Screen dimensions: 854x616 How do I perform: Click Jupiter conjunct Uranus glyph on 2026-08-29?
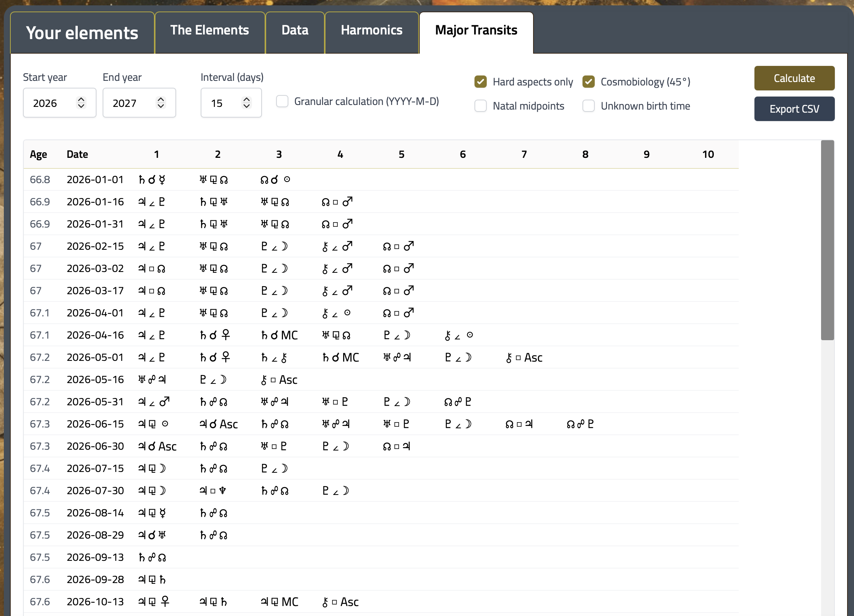[152, 535]
